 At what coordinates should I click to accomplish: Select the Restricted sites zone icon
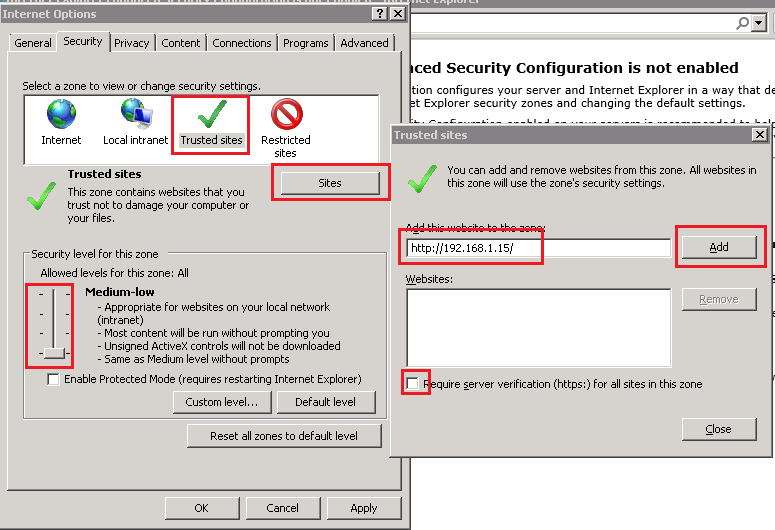point(286,115)
